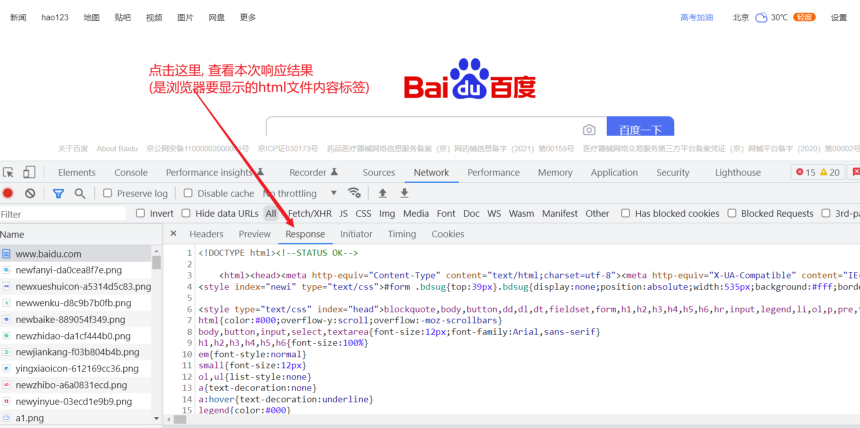Open the Sources panel tab

(378, 172)
